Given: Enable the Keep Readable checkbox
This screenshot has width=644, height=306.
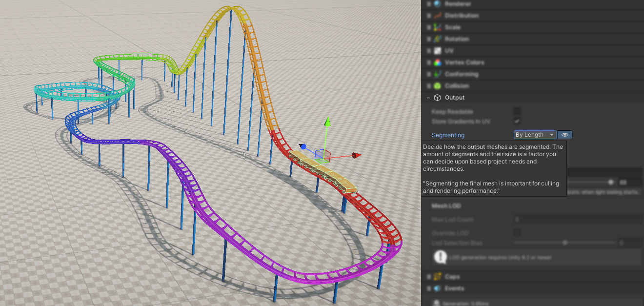Looking at the screenshot, I should tap(517, 111).
